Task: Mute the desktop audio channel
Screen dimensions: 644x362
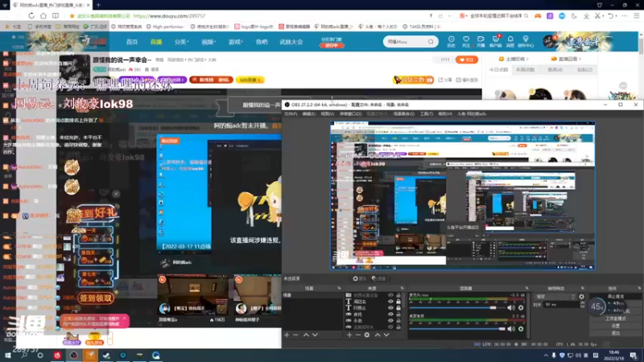Action: pyautogui.click(x=511, y=329)
